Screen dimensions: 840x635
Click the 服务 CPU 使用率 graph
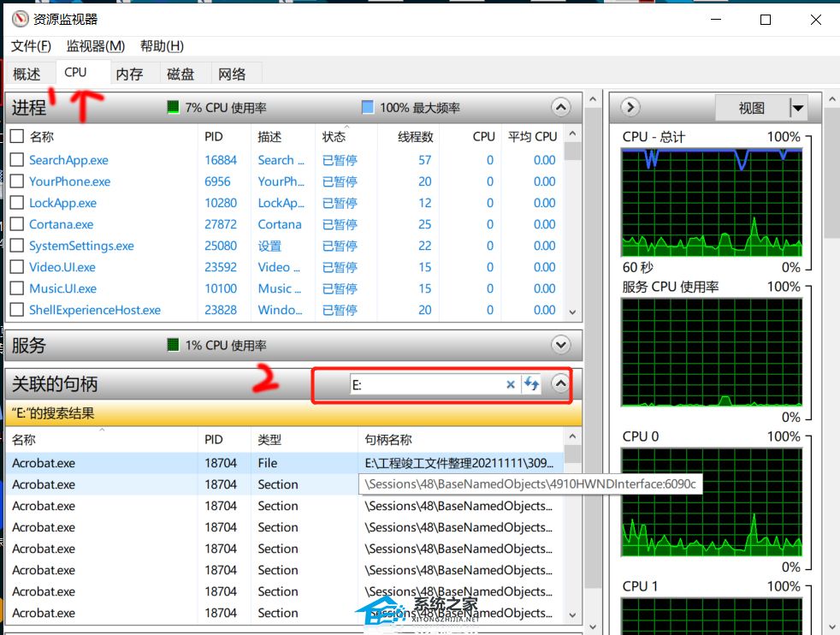[x=712, y=353]
